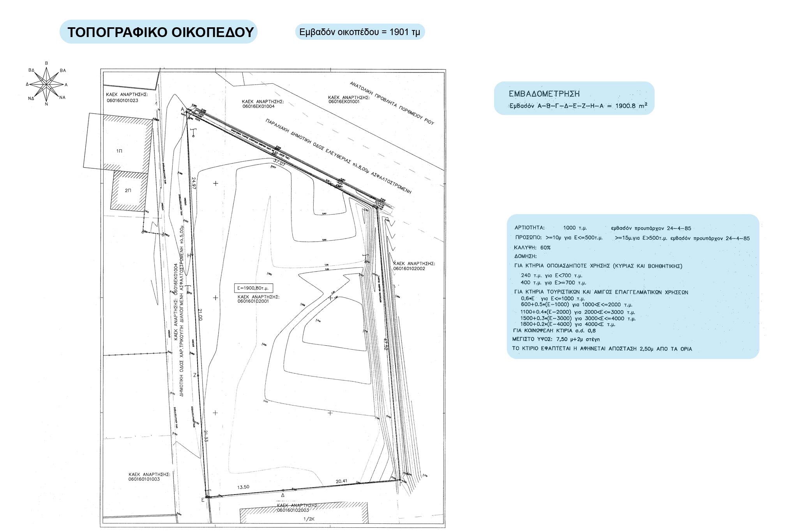Select the title ΤΟΠΟΓΡΑΦΙΚΟ ΟΙΚΟΠΕΔΟΥ
The width and height of the screenshot is (798, 532).
(x=161, y=32)
